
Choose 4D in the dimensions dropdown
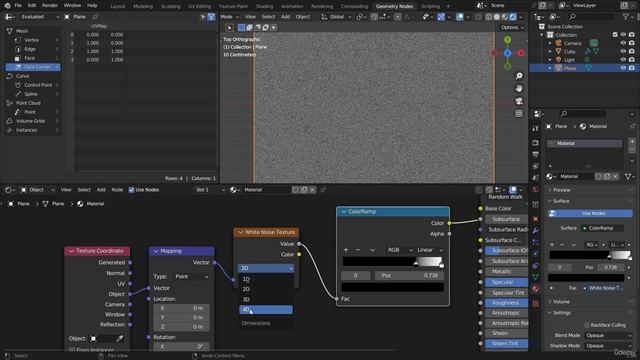click(266, 310)
